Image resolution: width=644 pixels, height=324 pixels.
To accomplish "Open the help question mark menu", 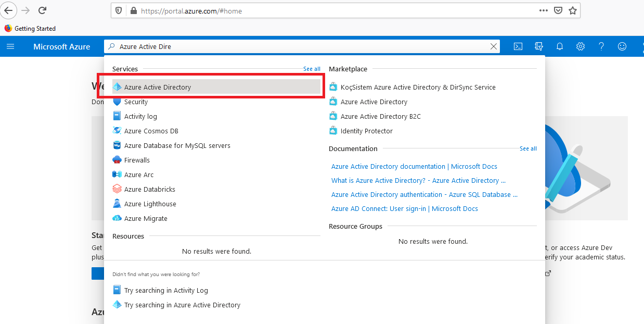I will 601,46.
